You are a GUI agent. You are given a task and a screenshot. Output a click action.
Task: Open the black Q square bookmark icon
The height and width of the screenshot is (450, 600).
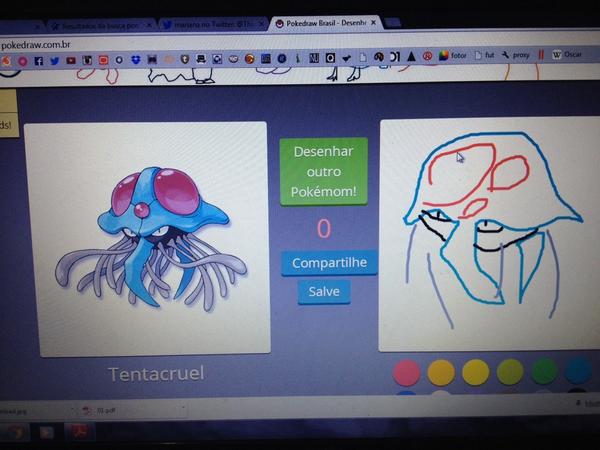[x=330, y=58]
